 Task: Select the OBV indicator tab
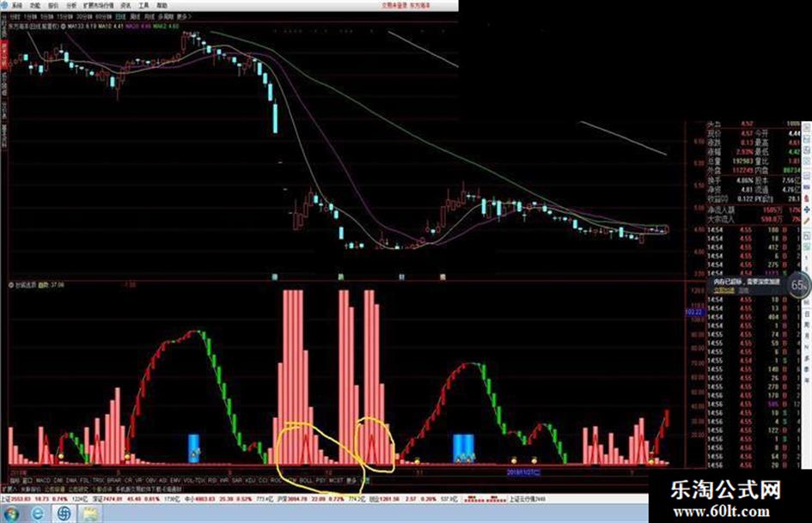pos(150,481)
